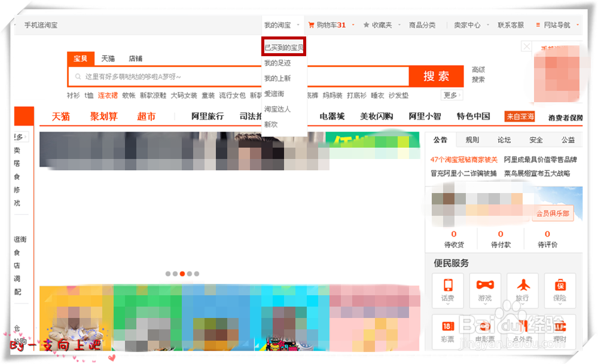
Task: Switch to 论坛 tab
Action: coord(504,140)
